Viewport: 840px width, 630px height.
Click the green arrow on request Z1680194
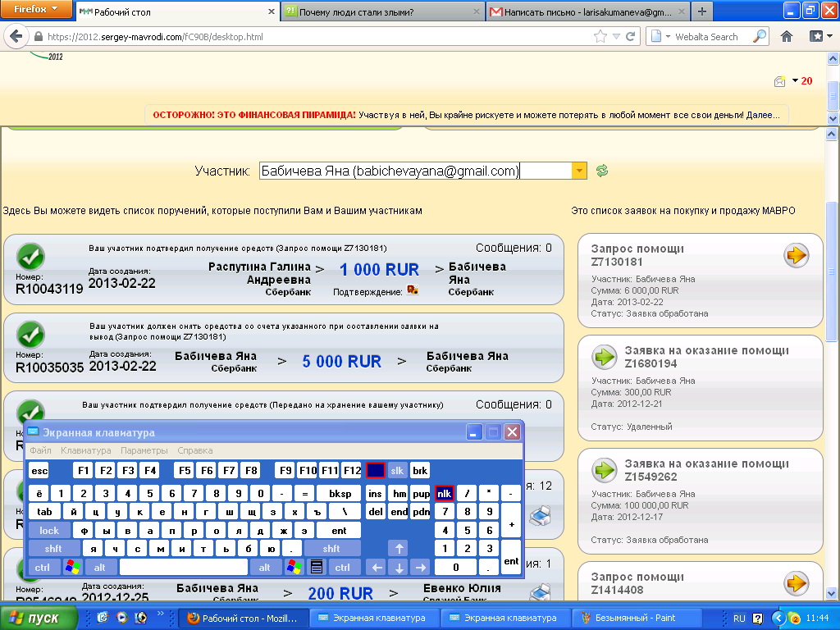(605, 357)
